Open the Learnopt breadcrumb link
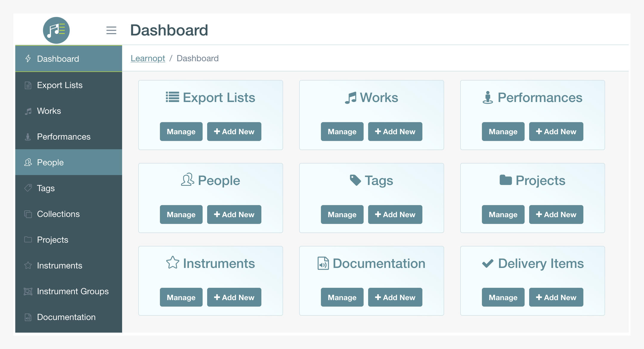 148,58
